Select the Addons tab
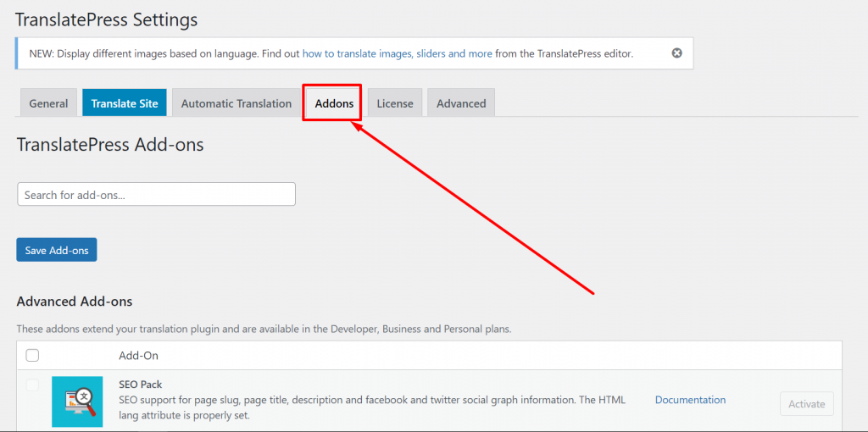Image resolution: width=868 pixels, height=432 pixels. click(x=334, y=103)
